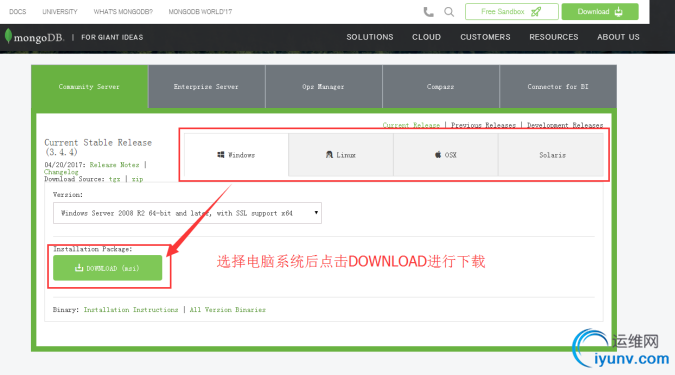The width and height of the screenshot is (675, 375).
Task: Open the CLOUD menu
Action: tap(426, 37)
